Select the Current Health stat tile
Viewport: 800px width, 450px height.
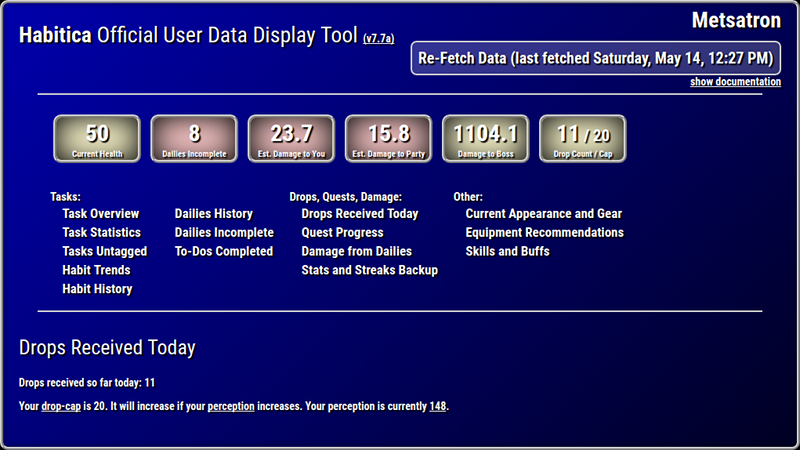pos(97,139)
